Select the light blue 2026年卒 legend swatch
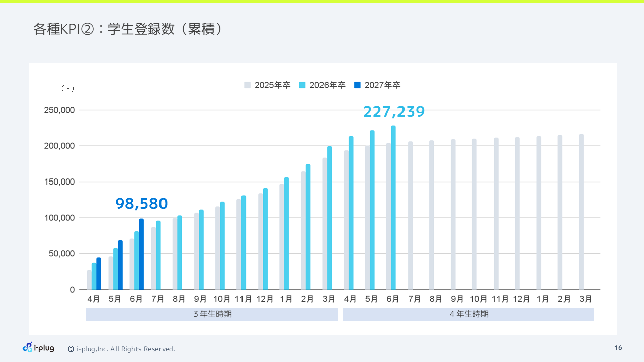 302,85
